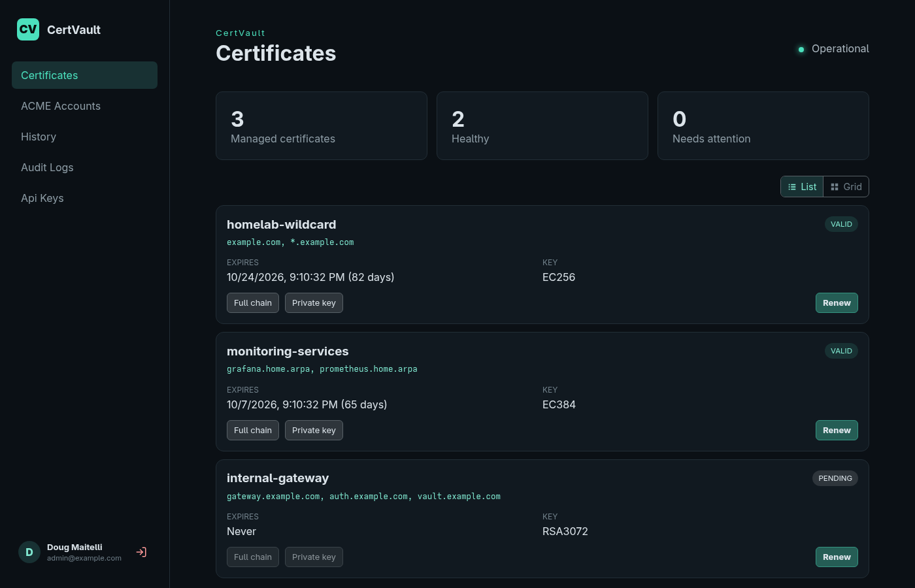Click the CV CertVault logo icon
Viewport: 915px width, 588px height.
pos(28,29)
